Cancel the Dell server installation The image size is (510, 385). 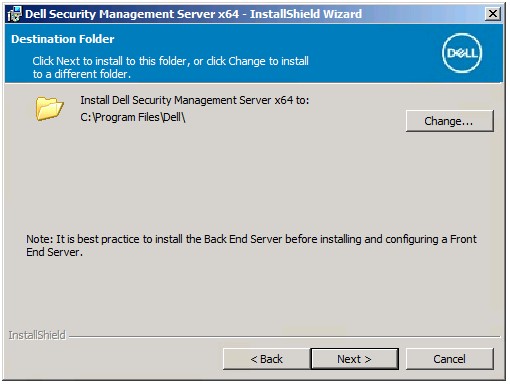(449, 359)
